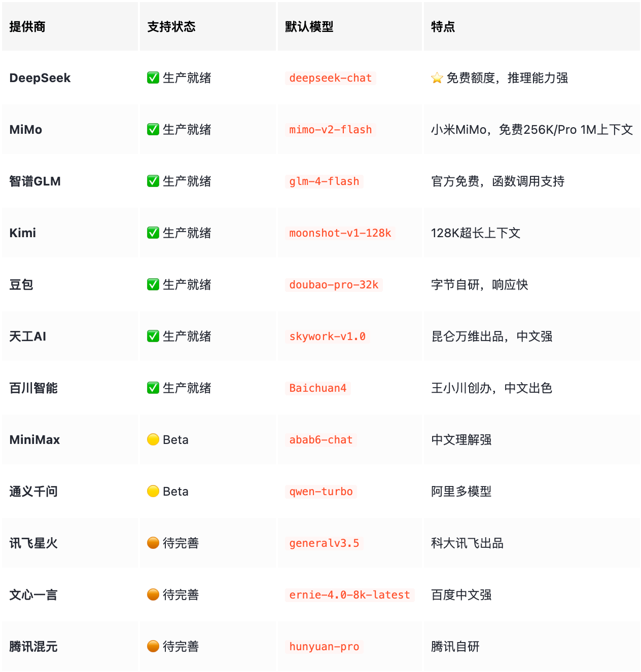Viewport: 641px width, 672px height.
Task: Click the Beta status text in 通义千问 row
Action: click(x=175, y=491)
